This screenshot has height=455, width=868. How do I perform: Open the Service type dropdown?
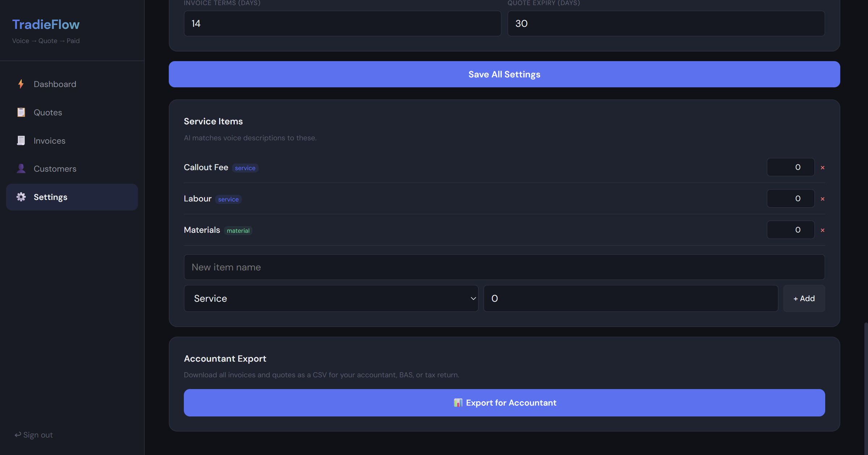331,299
